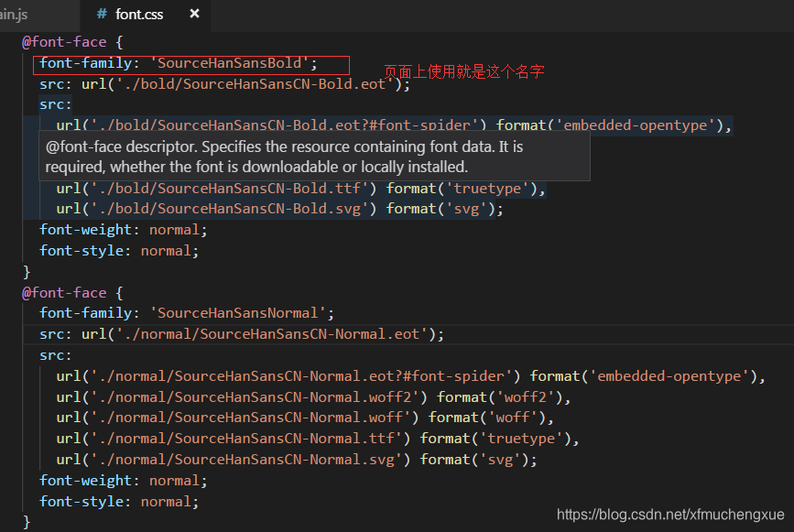Place cursor in Bold.eot src url line
The width and height of the screenshot is (794, 532).
(225, 84)
